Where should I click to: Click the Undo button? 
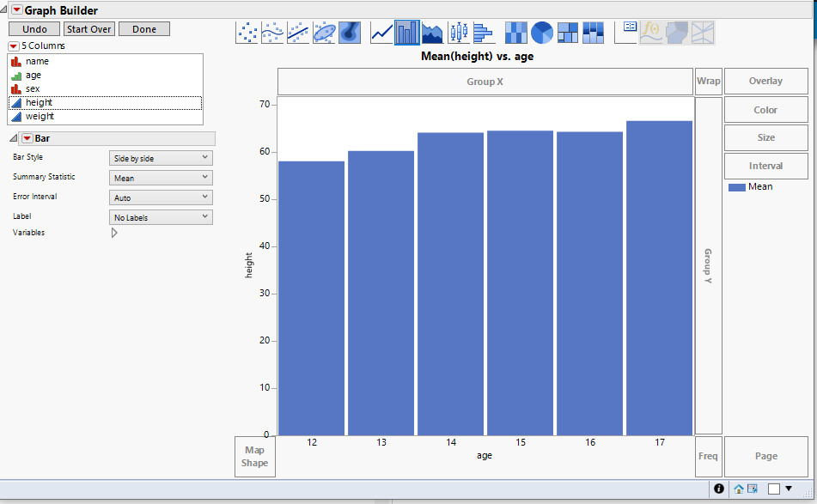34,28
